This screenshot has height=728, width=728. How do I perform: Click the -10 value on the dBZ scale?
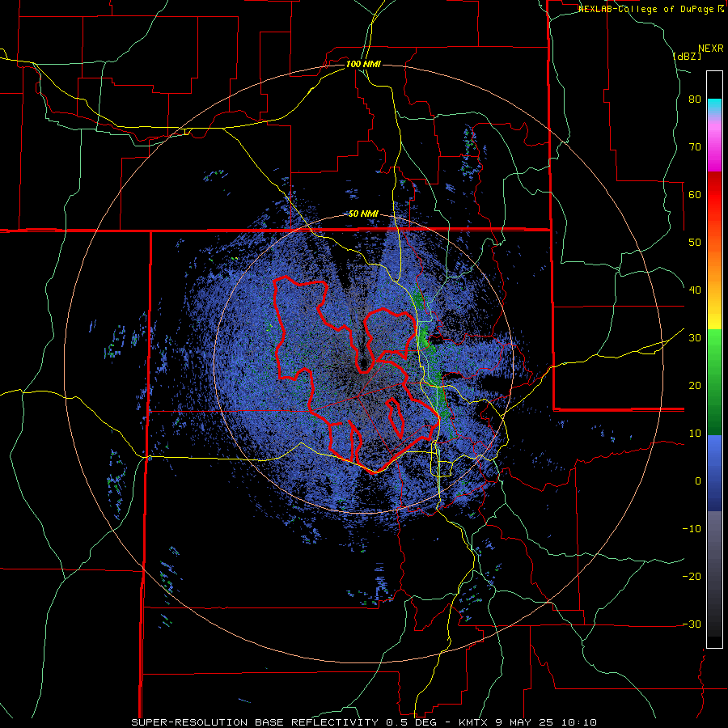692,529
